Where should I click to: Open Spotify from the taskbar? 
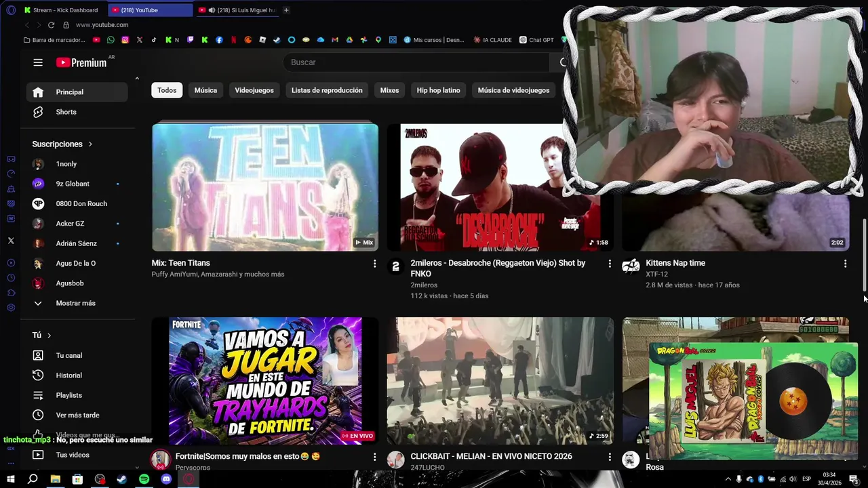click(144, 479)
